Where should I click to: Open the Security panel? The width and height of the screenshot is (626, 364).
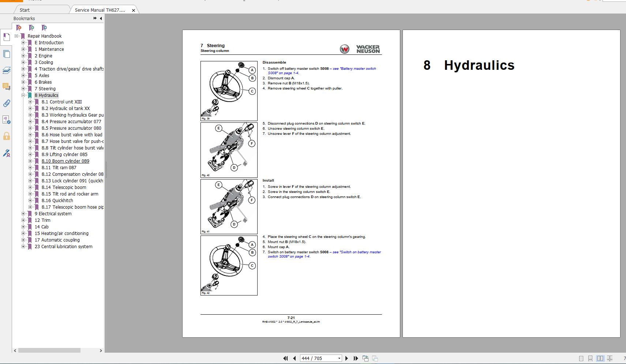click(x=7, y=136)
